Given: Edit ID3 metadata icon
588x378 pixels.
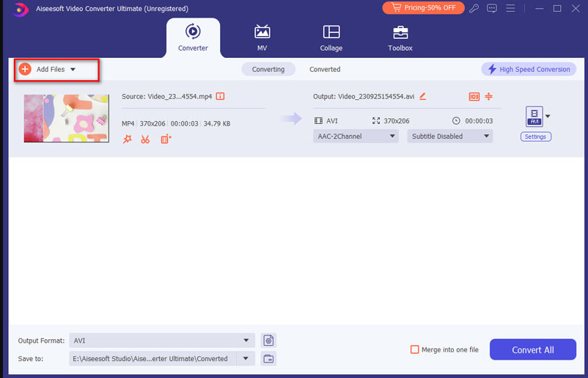Looking at the screenshot, I should coord(474,96).
